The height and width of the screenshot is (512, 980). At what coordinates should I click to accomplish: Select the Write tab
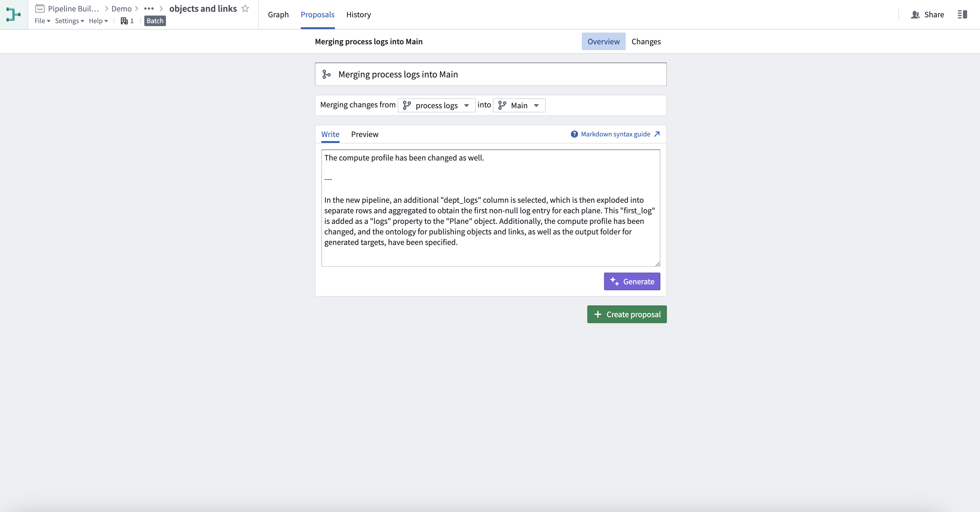pyautogui.click(x=330, y=134)
